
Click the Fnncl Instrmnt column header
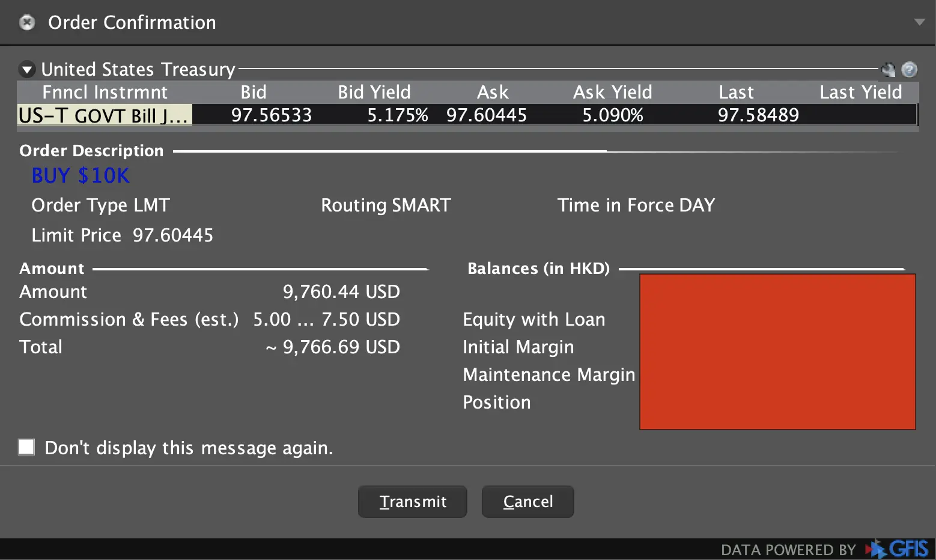tap(105, 92)
